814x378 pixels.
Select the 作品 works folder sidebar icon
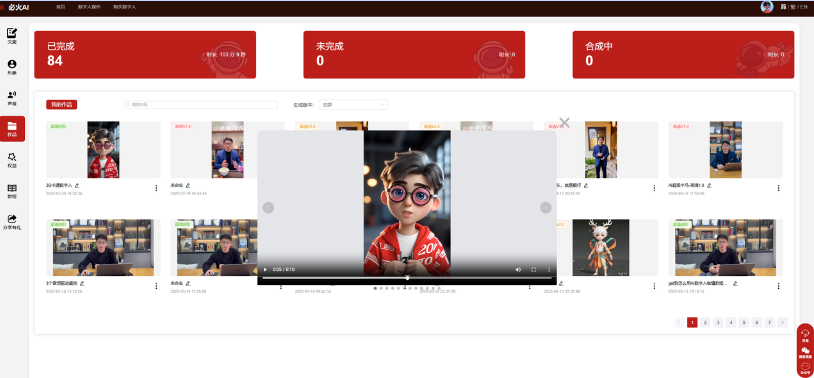12,128
